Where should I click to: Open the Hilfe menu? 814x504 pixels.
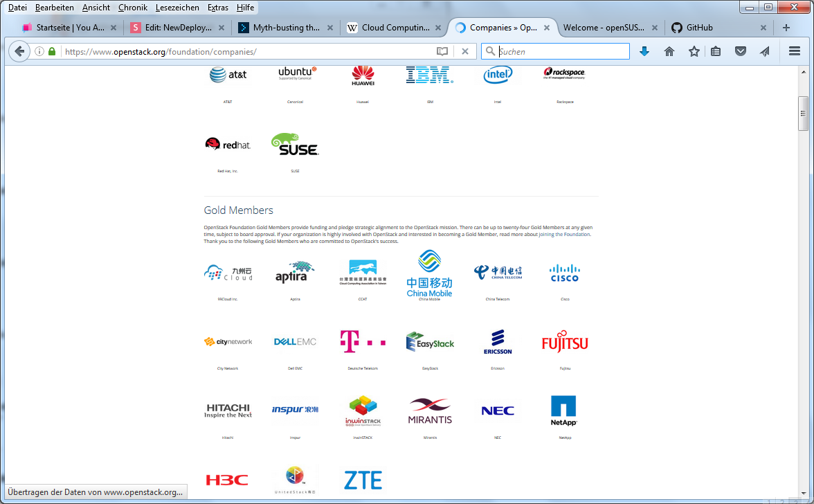[x=245, y=7]
